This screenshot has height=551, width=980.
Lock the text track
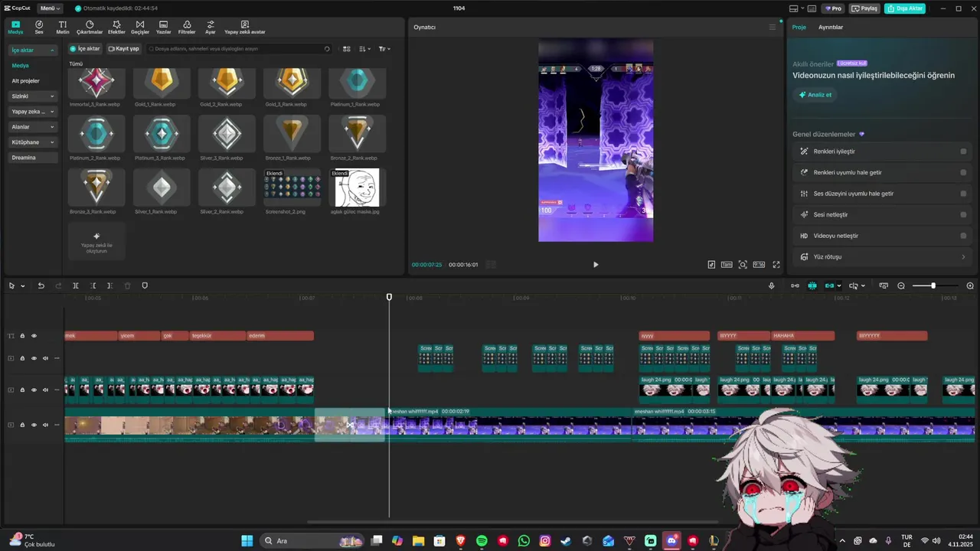(x=22, y=336)
